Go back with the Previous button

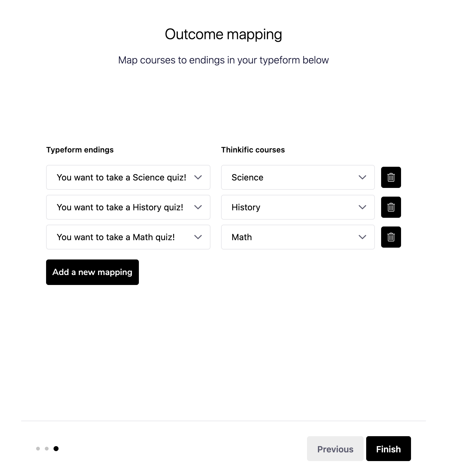pos(335,449)
